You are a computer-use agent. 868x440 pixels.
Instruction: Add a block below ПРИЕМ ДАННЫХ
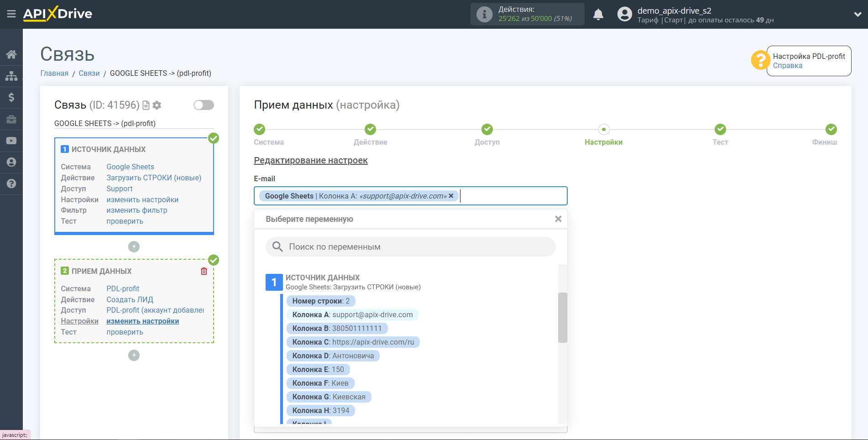coord(134,355)
